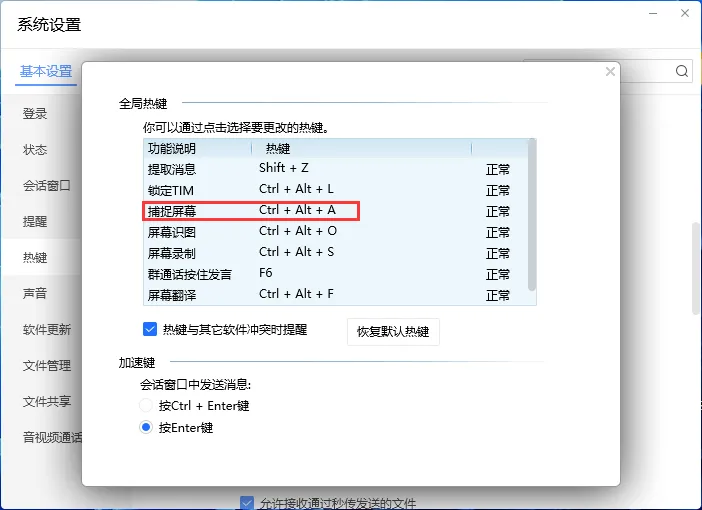This screenshot has height=510, width=702.
Task: Close the hotkey settings dialog
Action: click(610, 72)
